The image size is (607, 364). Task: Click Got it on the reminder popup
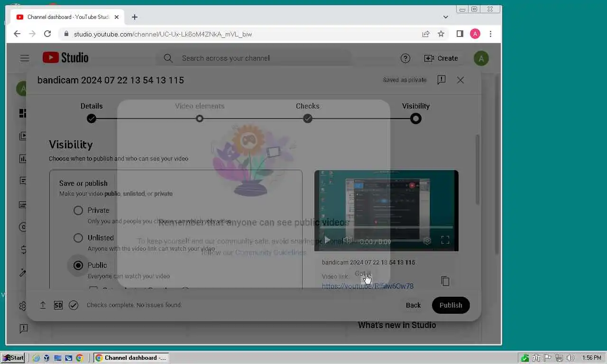[x=363, y=274]
